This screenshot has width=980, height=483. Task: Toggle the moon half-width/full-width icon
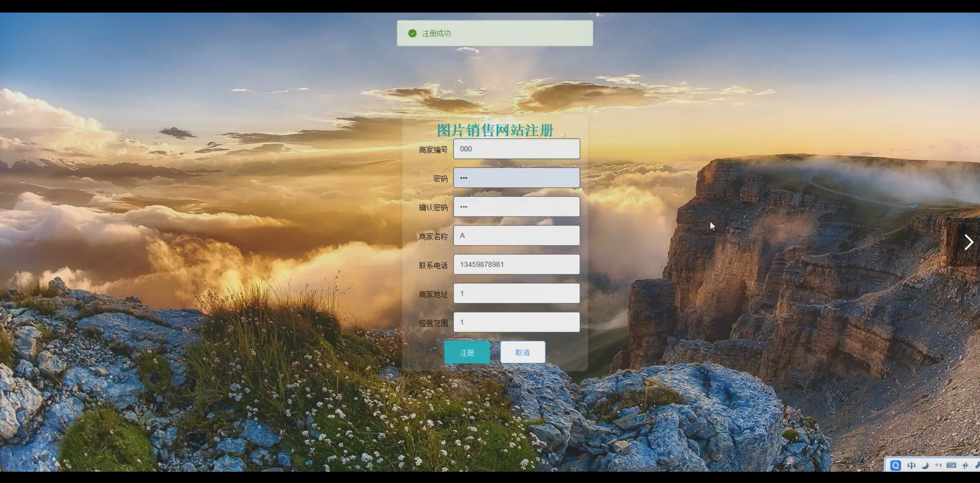[x=925, y=466]
